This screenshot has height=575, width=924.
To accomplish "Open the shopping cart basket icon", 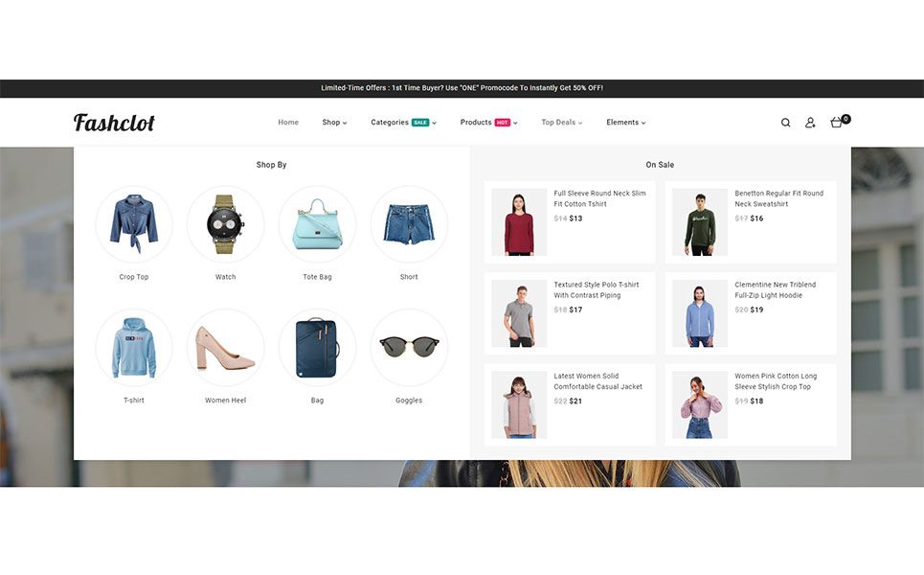I will tap(837, 123).
